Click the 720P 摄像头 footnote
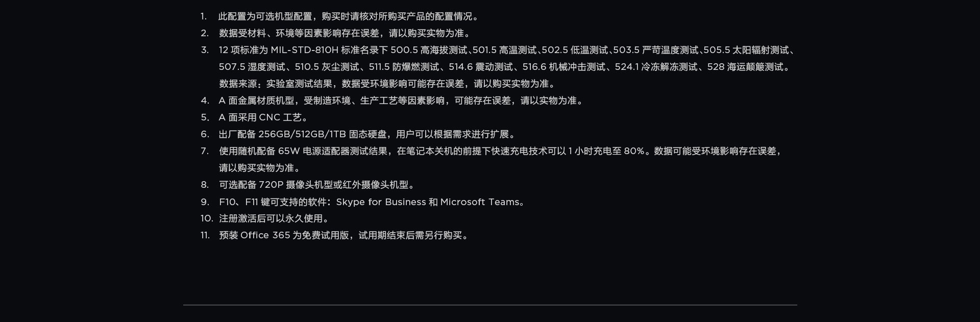The width and height of the screenshot is (980, 322). [317, 185]
